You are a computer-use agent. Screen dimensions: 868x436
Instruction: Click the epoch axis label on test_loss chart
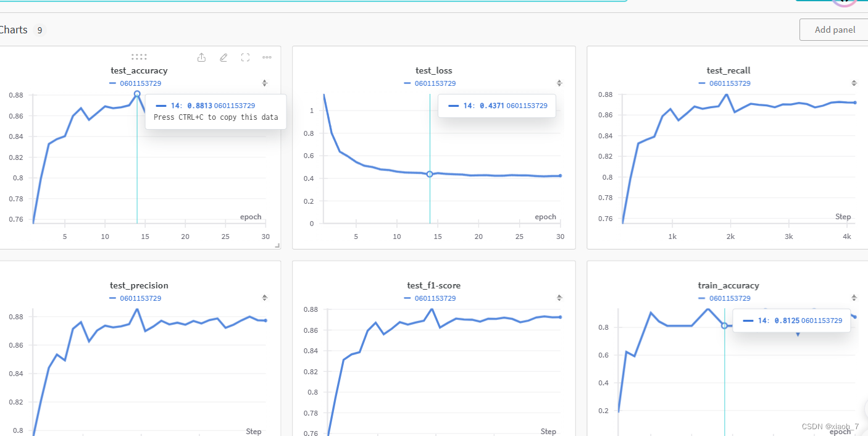(546, 217)
